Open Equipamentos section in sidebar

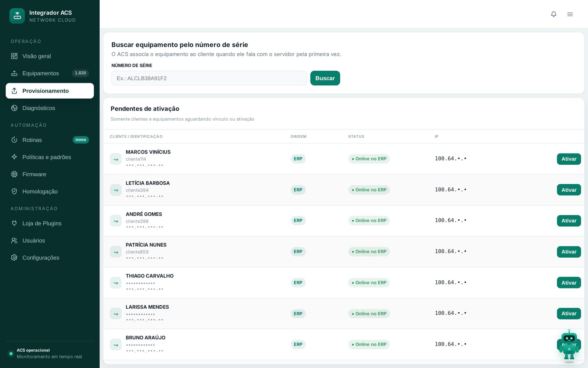pos(50,73)
